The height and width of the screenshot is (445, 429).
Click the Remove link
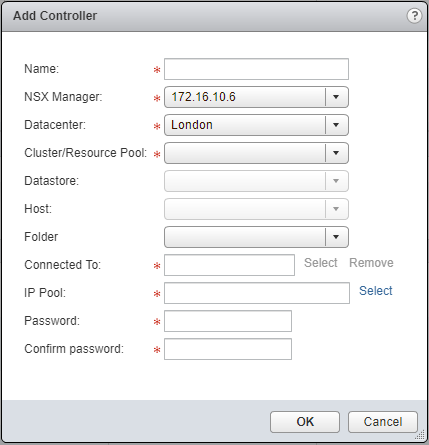point(371,263)
